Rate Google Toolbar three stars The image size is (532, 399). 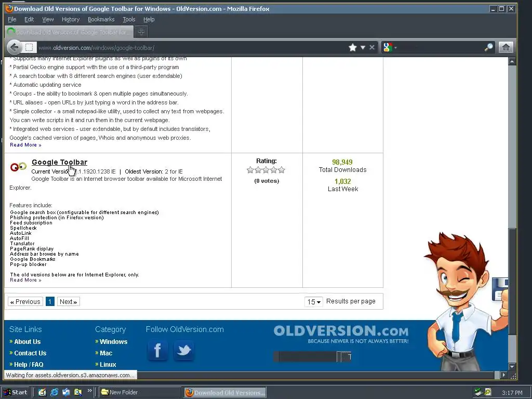(266, 170)
